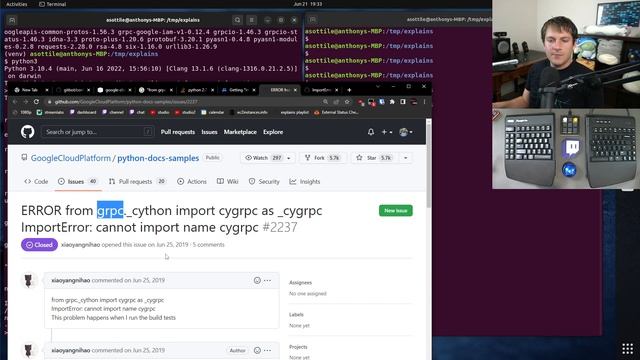Show applications grid at bottom right

click(628, 349)
